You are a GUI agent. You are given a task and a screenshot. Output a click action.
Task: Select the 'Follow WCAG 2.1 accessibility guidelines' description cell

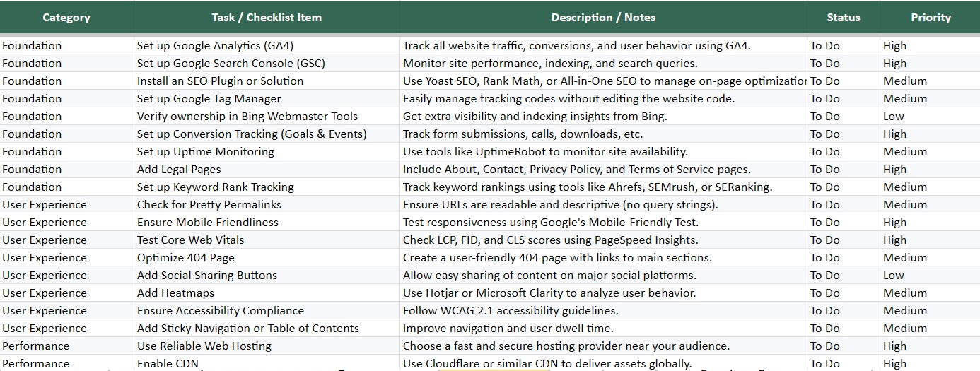511,311
